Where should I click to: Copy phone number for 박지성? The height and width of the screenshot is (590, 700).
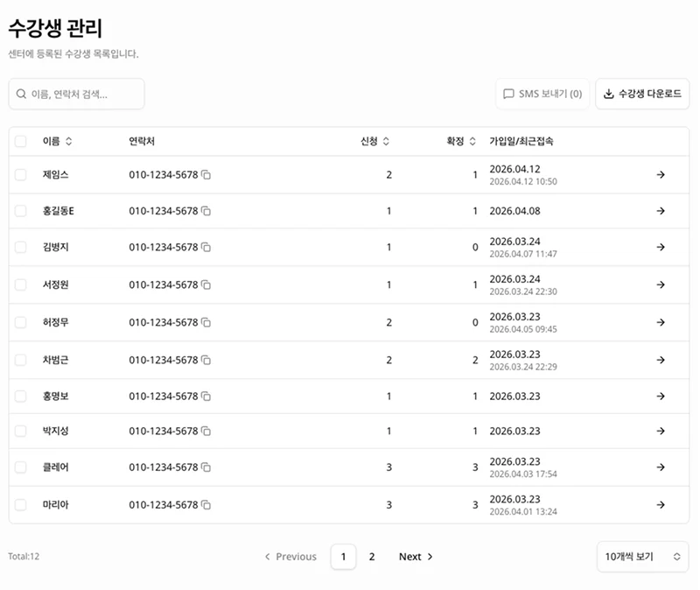click(206, 431)
